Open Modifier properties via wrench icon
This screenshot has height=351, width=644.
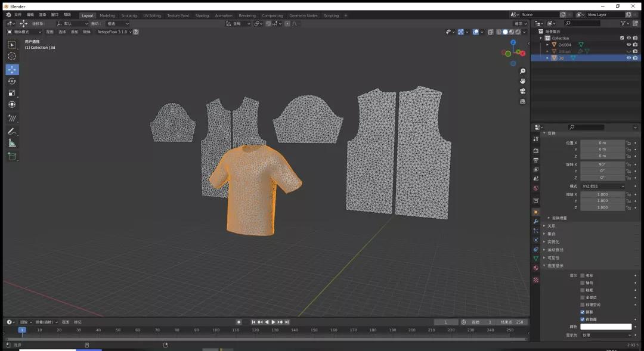(x=535, y=220)
